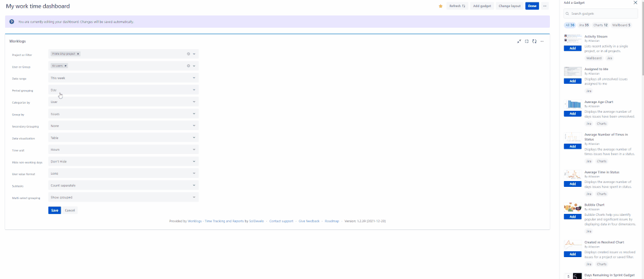The image size is (644, 279).
Task: Click the Add a Gadget panel scrollbar
Action: 642,39
